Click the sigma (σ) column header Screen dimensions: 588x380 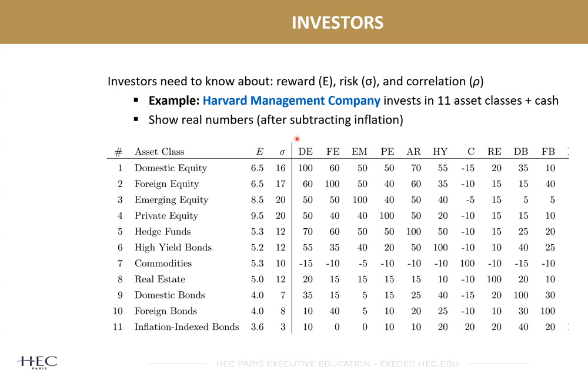282,152
